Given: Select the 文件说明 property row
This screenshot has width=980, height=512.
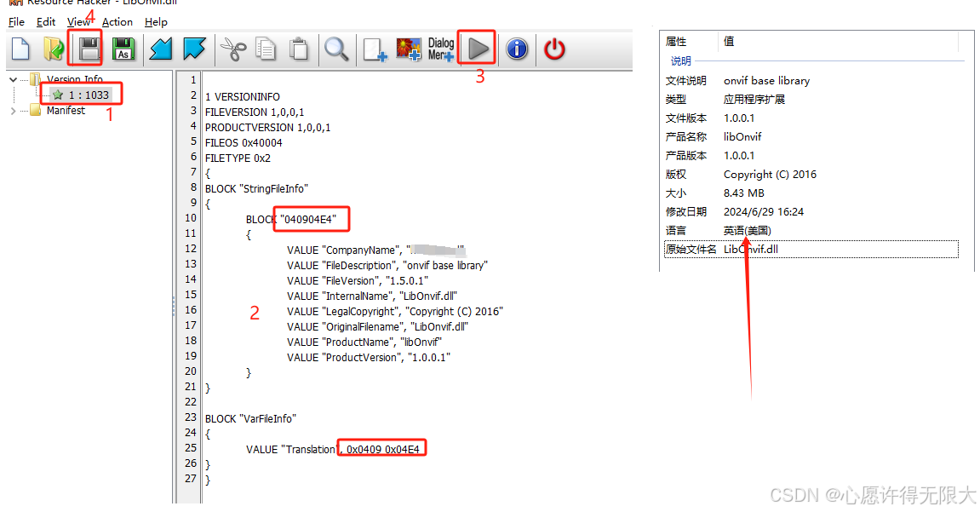Looking at the screenshot, I should pos(811,81).
